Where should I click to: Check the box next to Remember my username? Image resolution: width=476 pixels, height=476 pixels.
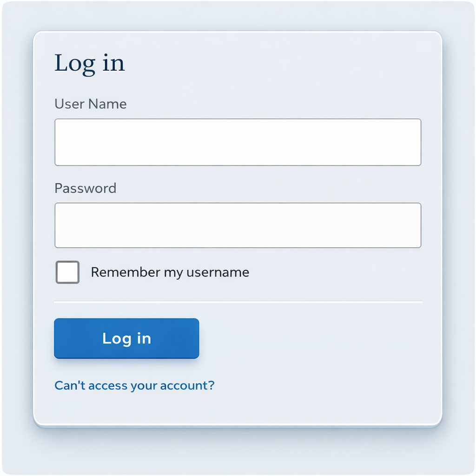pos(67,272)
